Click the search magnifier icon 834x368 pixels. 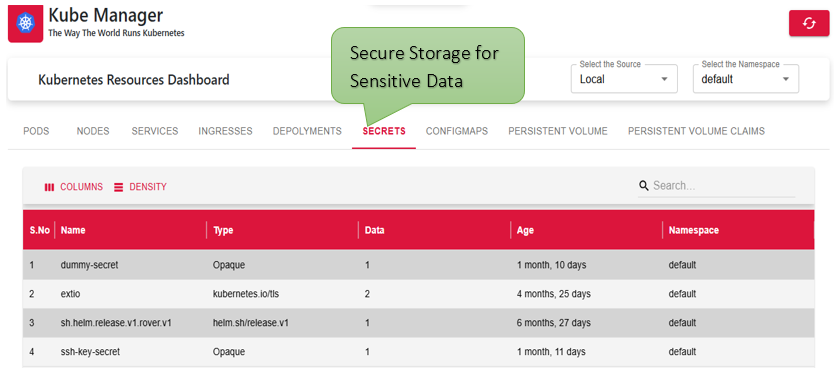[644, 186]
